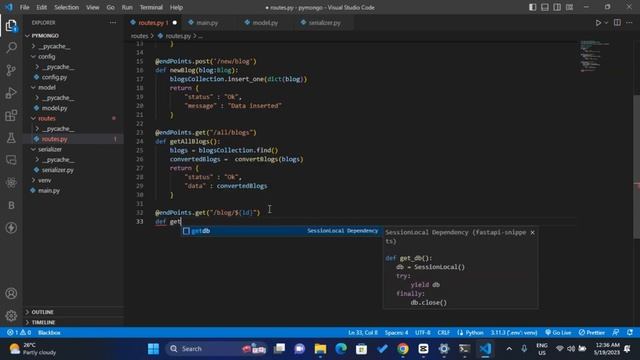640x360 pixels.
Task: Open the Search view in the activity bar
Action: (11, 47)
